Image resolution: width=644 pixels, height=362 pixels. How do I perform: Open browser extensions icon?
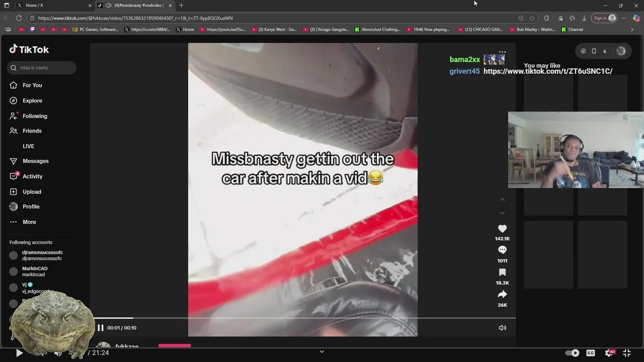[x=546, y=18]
